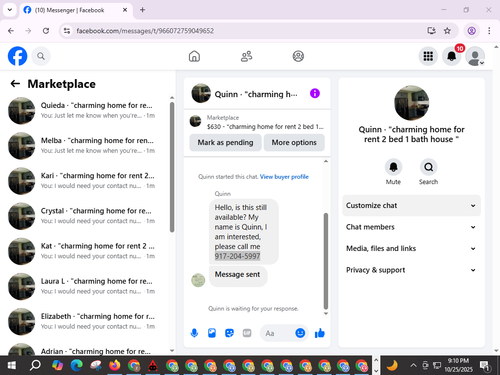This screenshot has width=500, height=375.
Task: Open Kat chat in Marketplace list
Action: (x=85, y=251)
